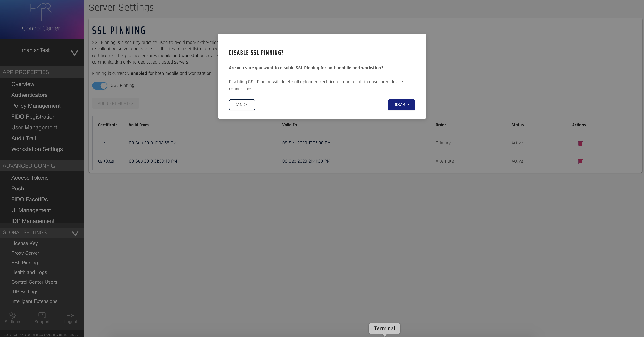Delete the 1.cer certificate trash icon

tap(580, 143)
